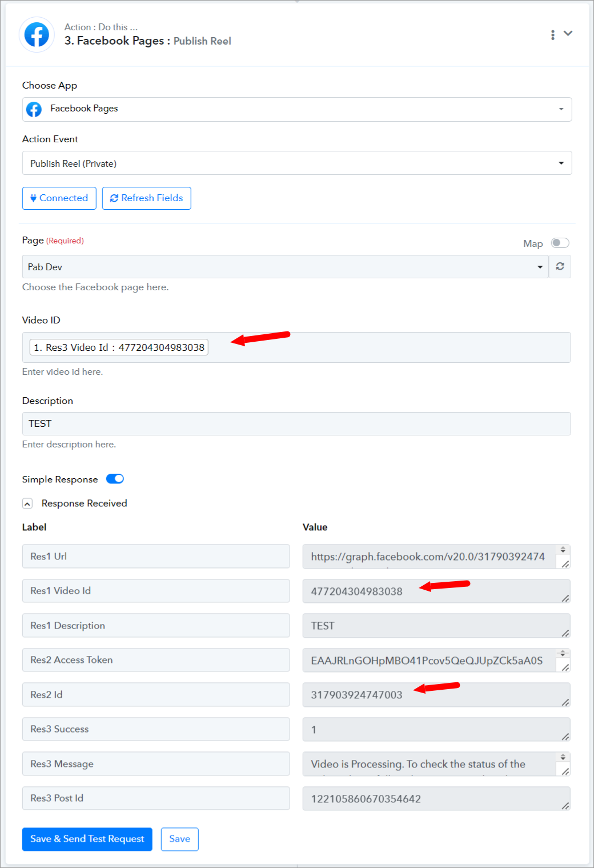Open the Page dropdown showing Pab Dev
594x868 pixels.
286,266
